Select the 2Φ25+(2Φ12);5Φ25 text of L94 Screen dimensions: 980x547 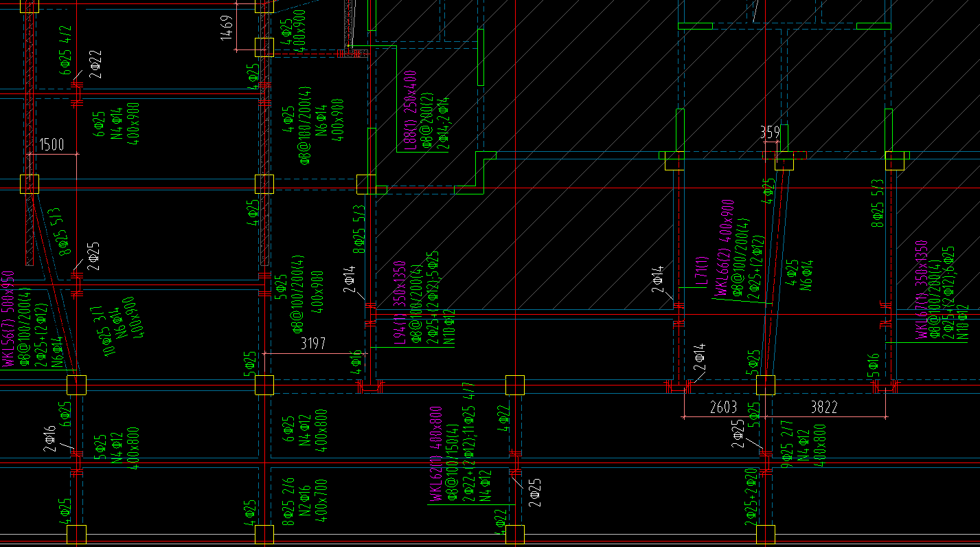(433, 297)
